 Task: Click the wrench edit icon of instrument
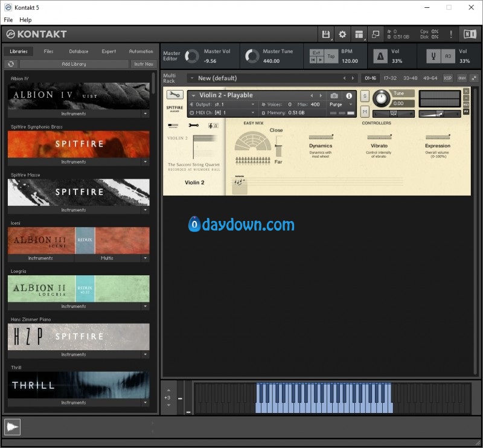(174, 95)
